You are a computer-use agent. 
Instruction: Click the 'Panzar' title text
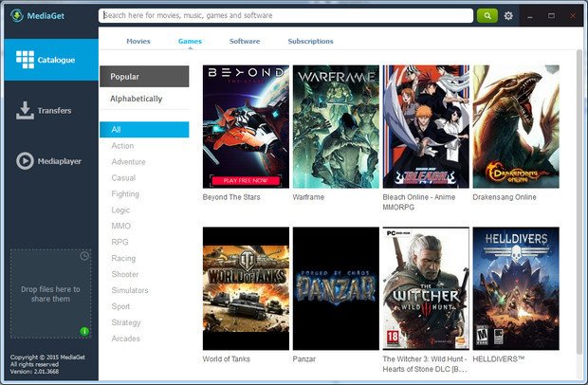(x=304, y=359)
